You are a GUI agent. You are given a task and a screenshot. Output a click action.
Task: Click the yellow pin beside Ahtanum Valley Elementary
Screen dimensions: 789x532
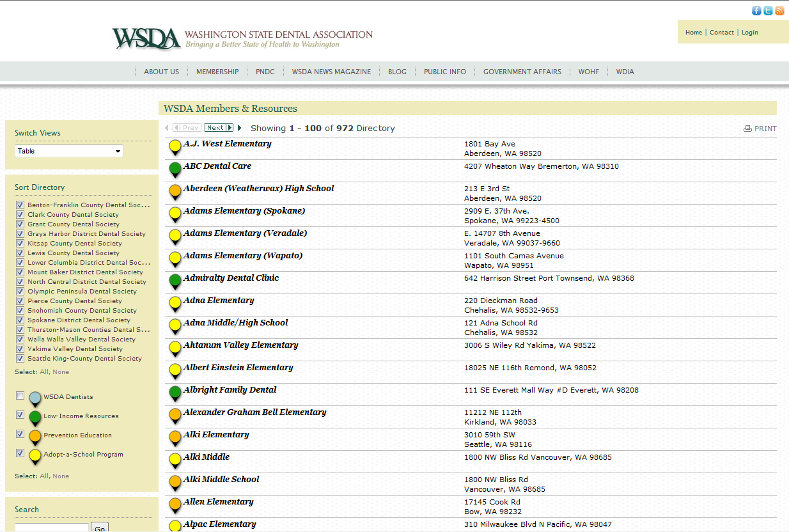coord(175,349)
